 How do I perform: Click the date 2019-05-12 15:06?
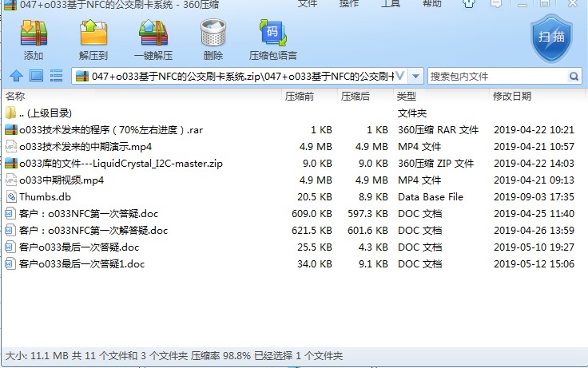pyautogui.click(x=534, y=263)
